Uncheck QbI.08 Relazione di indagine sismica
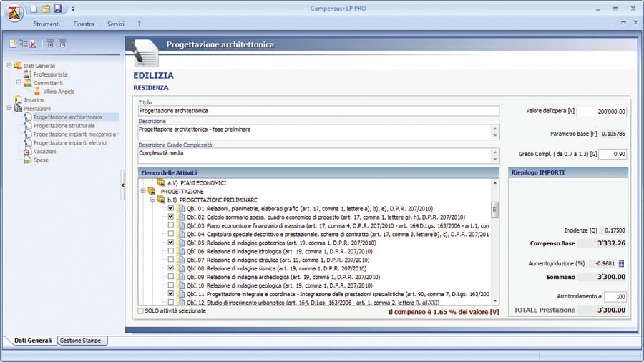The width and height of the screenshot is (644, 362). (x=171, y=268)
